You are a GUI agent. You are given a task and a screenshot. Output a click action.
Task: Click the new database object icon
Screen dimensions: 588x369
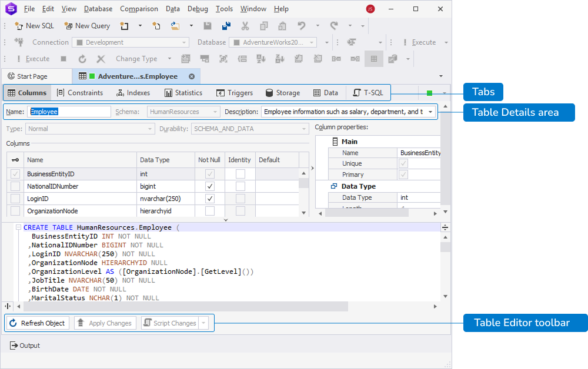click(x=124, y=26)
